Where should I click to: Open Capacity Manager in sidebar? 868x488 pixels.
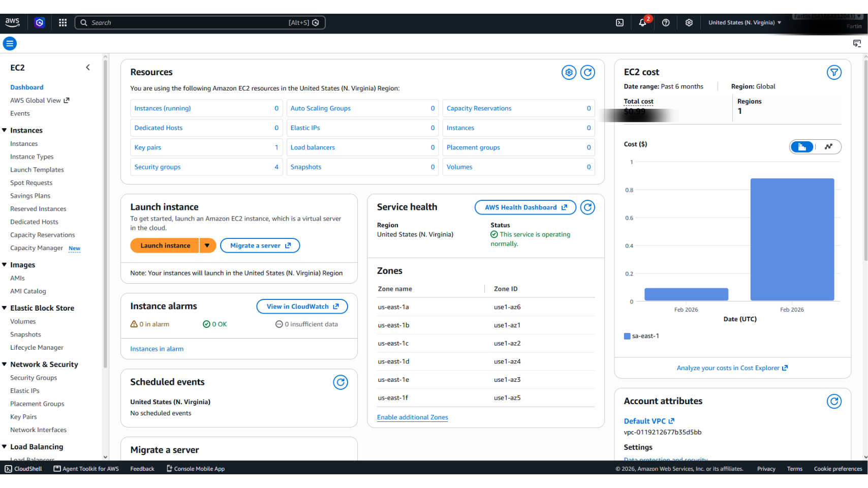pyautogui.click(x=37, y=248)
